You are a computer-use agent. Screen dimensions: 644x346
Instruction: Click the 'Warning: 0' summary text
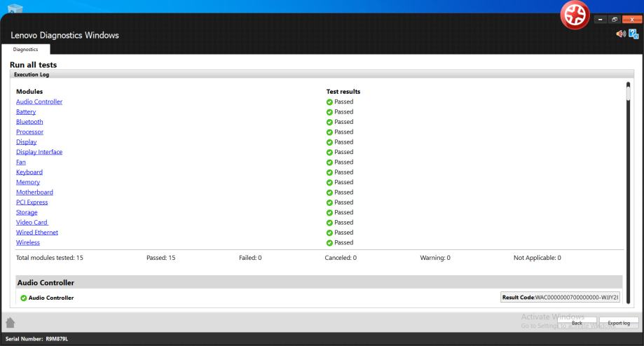click(x=435, y=258)
